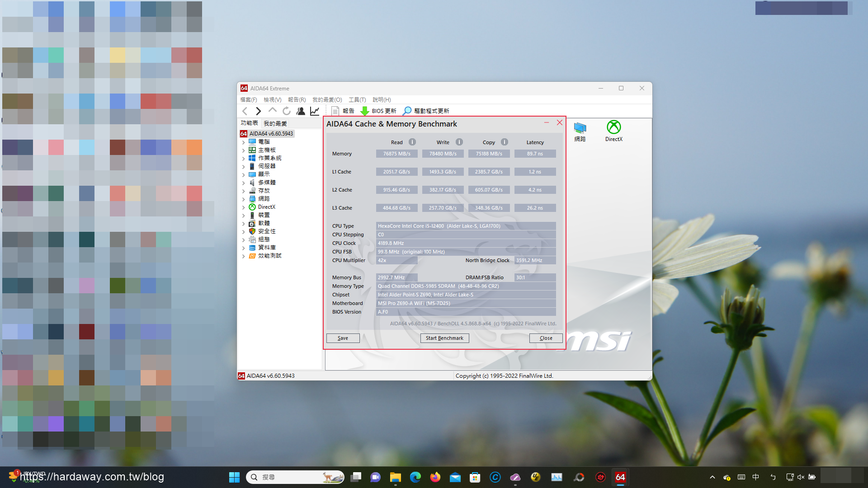Expand the 作業系統 tree node
The image size is (868, 488).
(243, 158)
